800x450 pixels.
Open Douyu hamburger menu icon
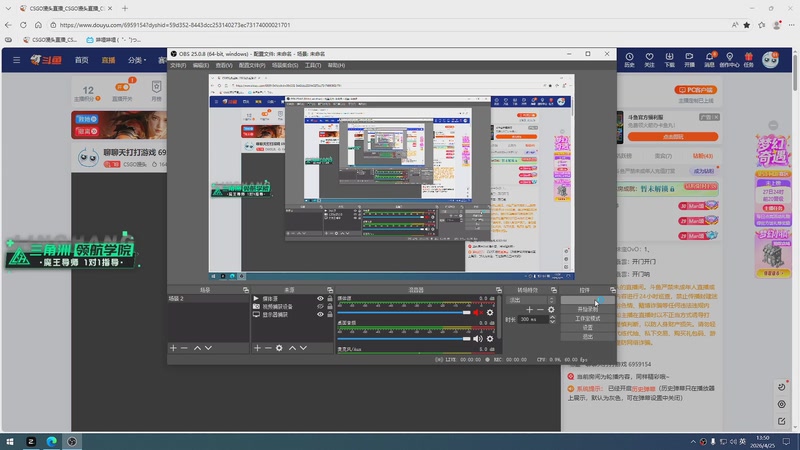point(16,60)
